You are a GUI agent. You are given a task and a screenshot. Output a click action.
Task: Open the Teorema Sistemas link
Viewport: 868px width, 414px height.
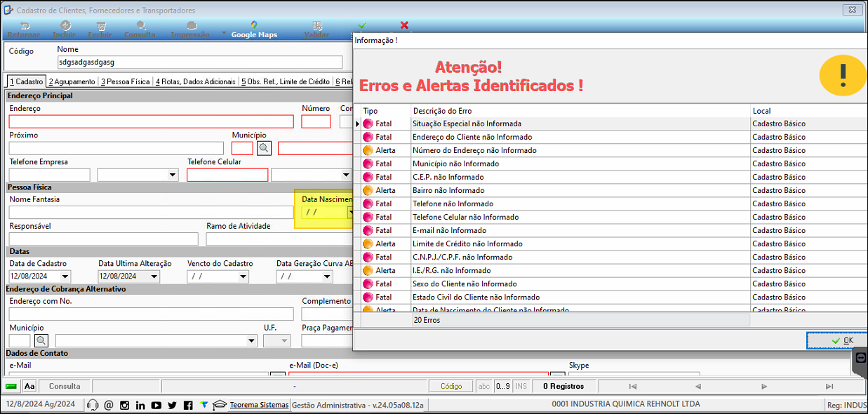259,405
